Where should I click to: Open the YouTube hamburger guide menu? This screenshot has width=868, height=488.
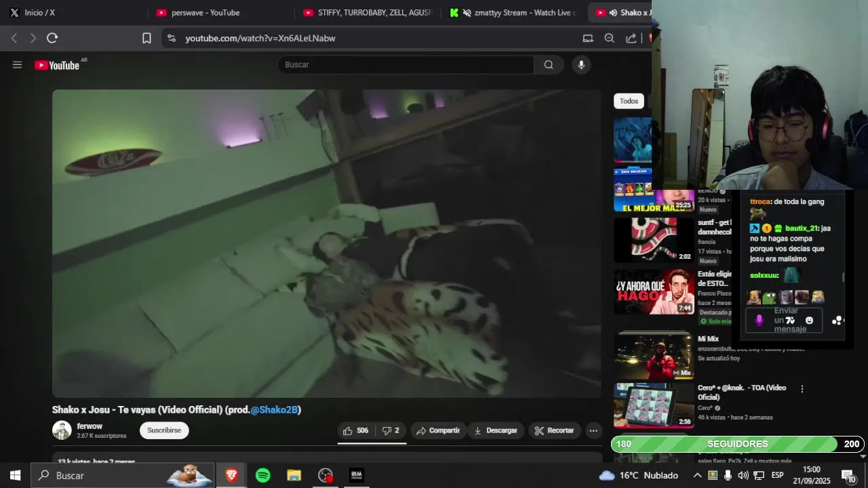[17, 65]
